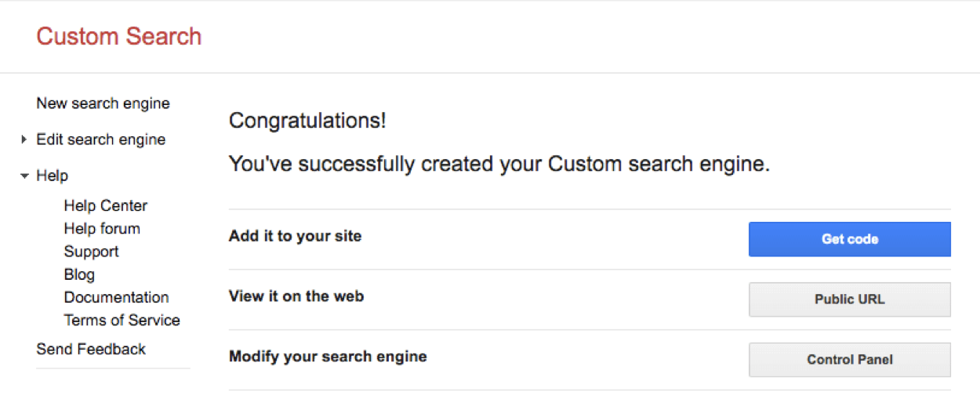Open the Help Center link
The height and width of the screenshot is (410, 980).
[x=106, y=205]
